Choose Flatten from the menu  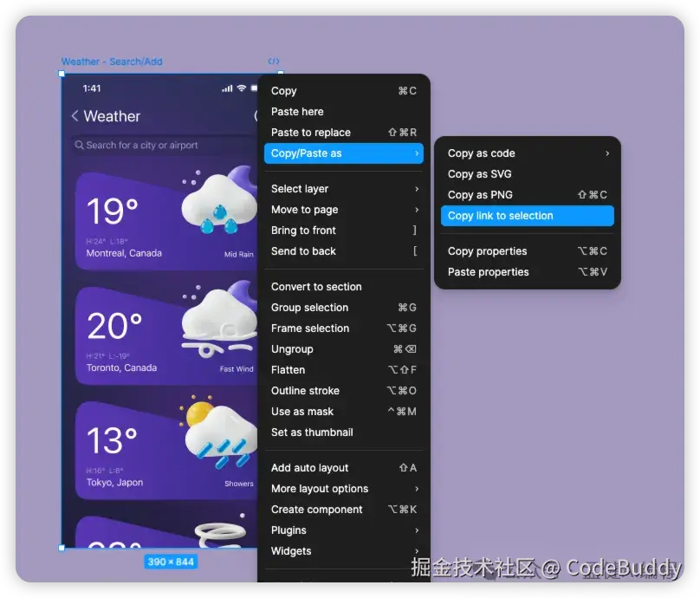(343, 370)
